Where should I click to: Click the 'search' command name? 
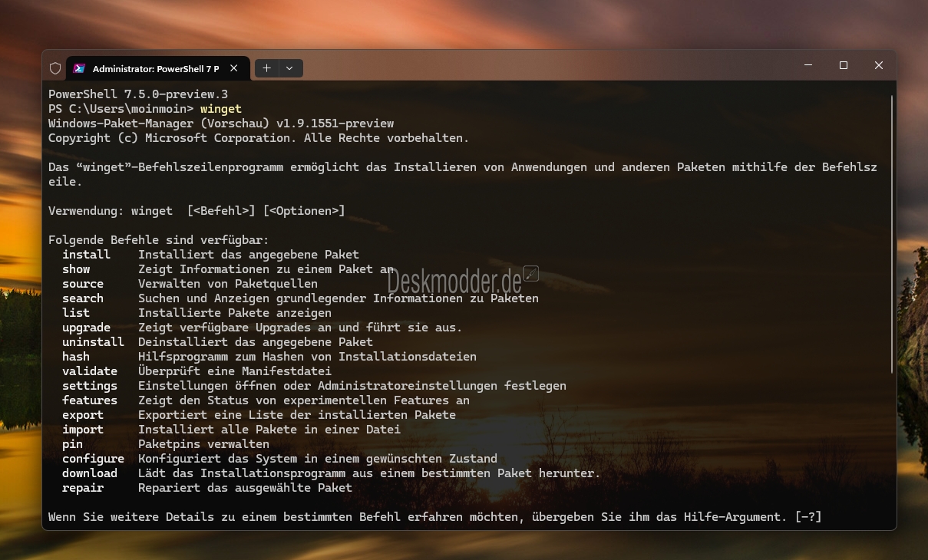point(83,298)
